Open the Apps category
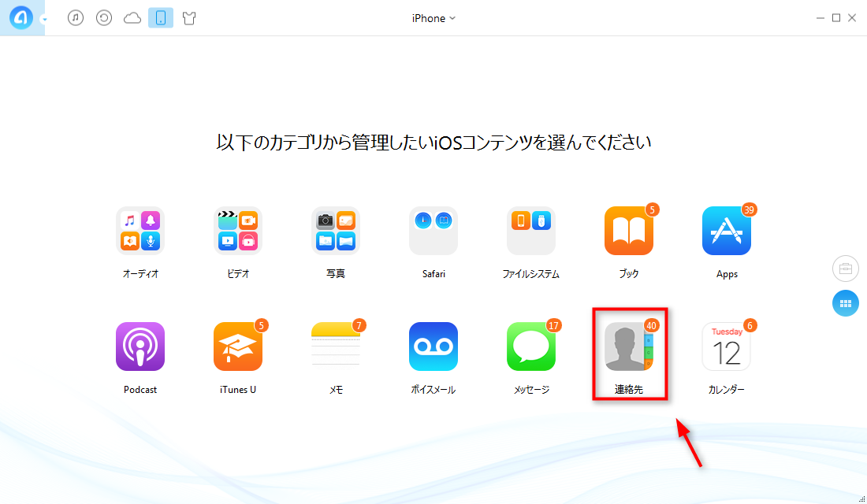The image size is (867, 504). pos(727,231)
